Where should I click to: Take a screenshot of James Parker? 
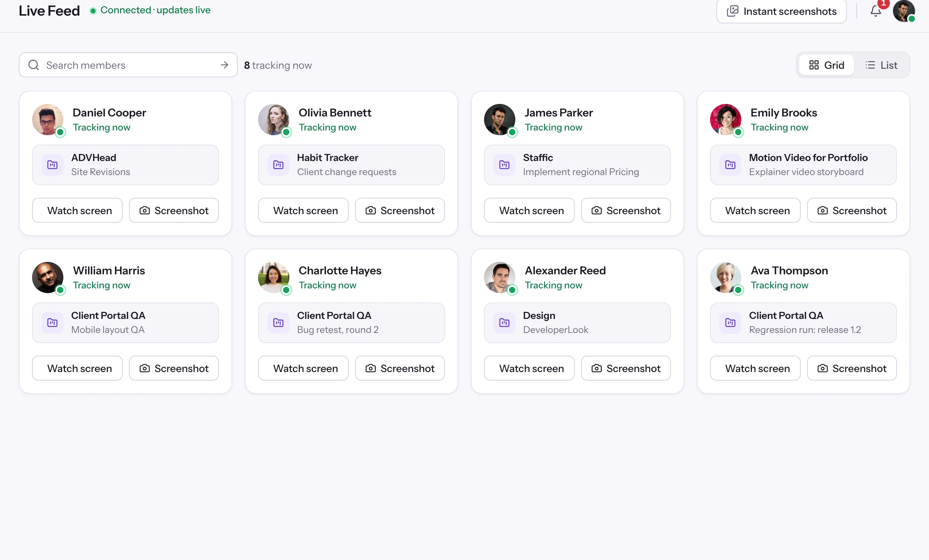[x=626, y=210]
